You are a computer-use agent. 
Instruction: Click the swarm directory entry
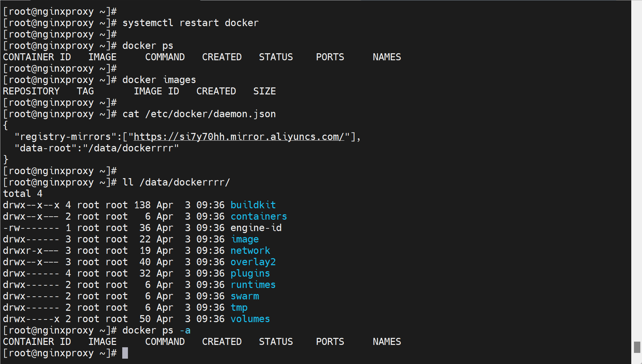[x=244, y=296]
